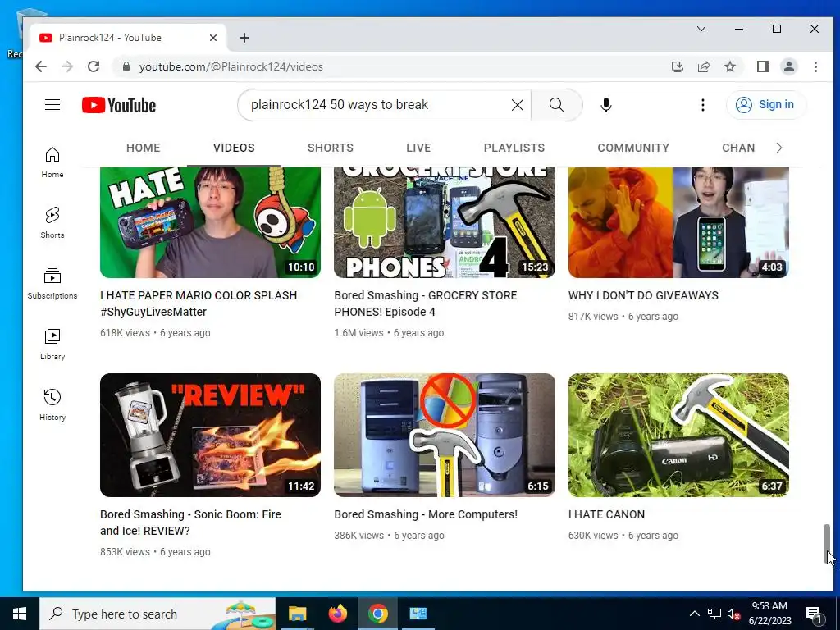Open File Explorer from the taskbar
This screenshot has width=840, height=630.
297,614
